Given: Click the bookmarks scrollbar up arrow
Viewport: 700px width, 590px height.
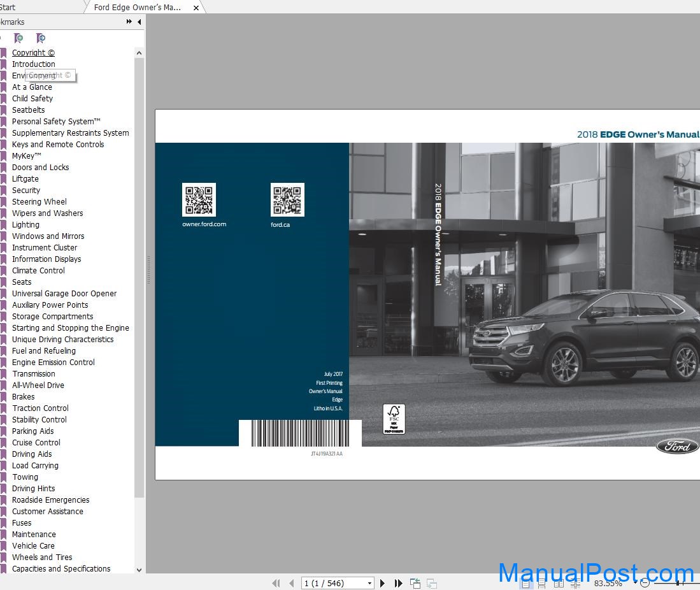Looking at the screenshot, I should [139, 53].
